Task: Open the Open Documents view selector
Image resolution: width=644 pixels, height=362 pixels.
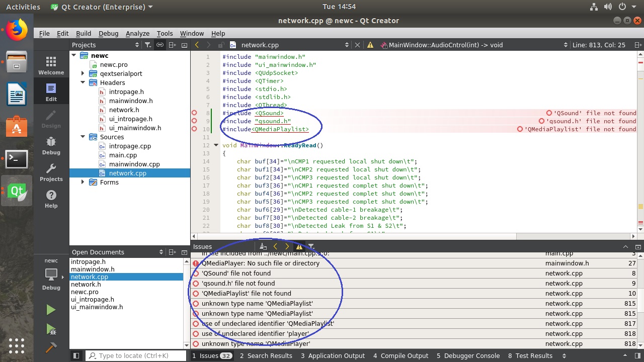Action: point(118,252)
